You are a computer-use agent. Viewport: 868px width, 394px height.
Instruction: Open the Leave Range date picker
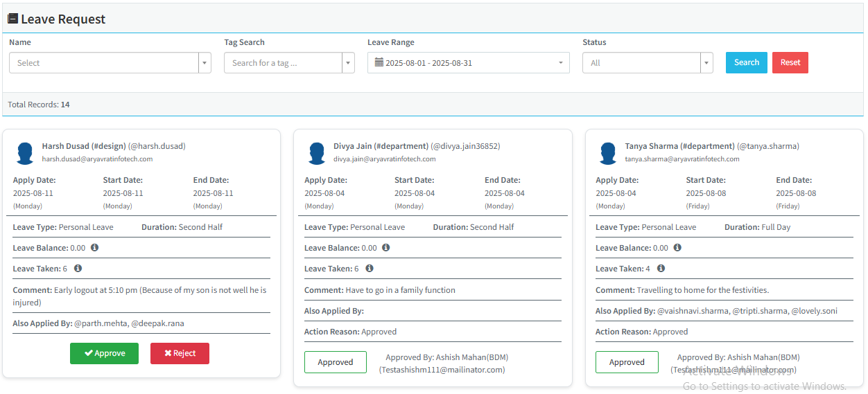coord(469,63)
